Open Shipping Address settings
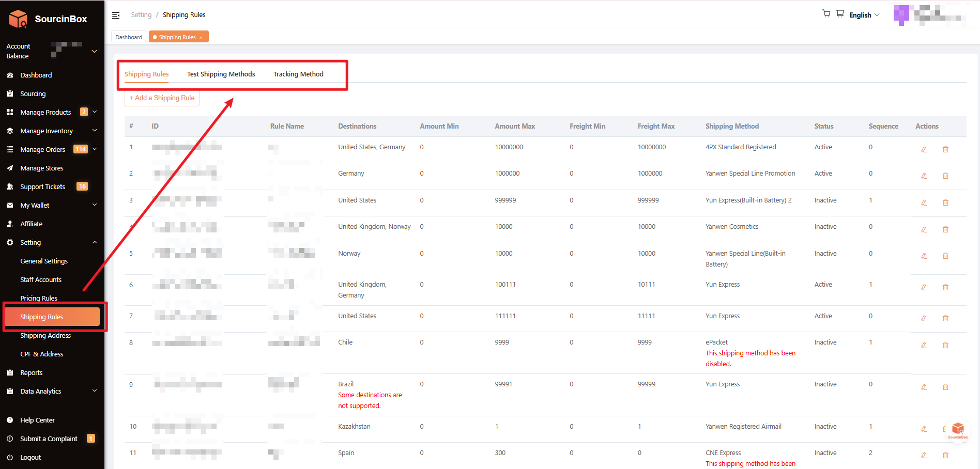 (x=45, y=335)
